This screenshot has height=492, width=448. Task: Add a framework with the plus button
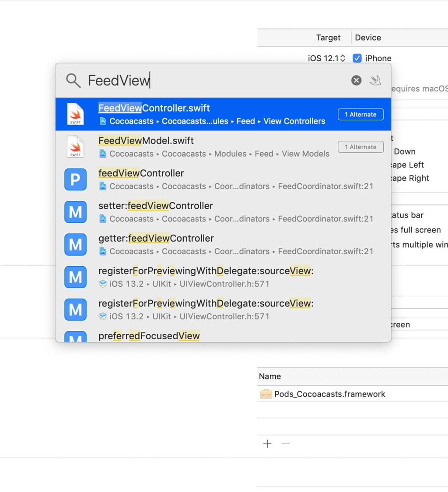267,444
